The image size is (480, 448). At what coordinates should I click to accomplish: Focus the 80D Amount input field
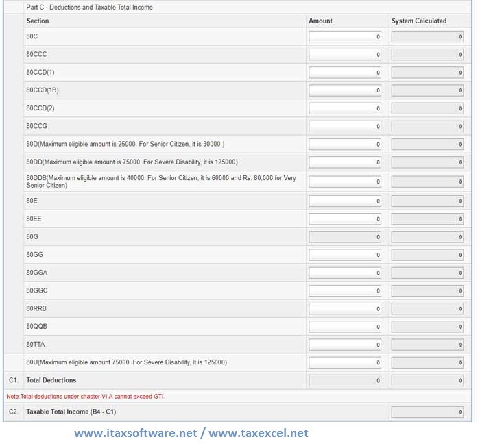(x=345, y=145)
